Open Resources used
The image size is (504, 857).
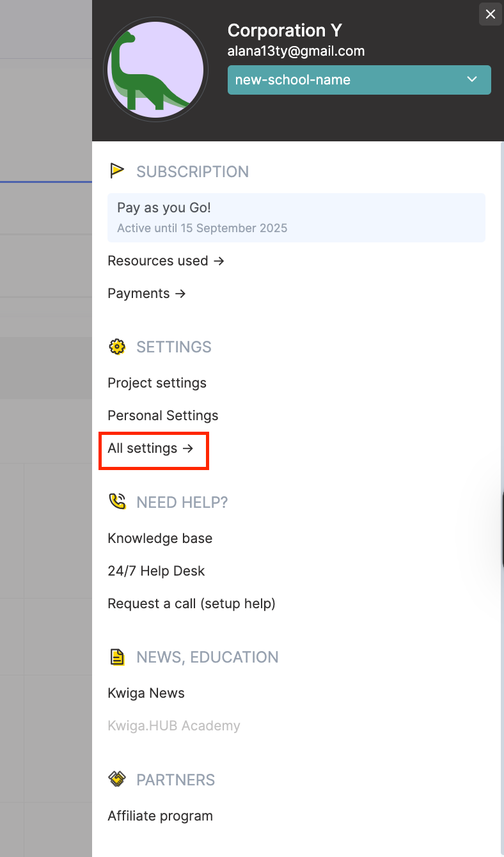pyautogui.click(x=166, y=261)
